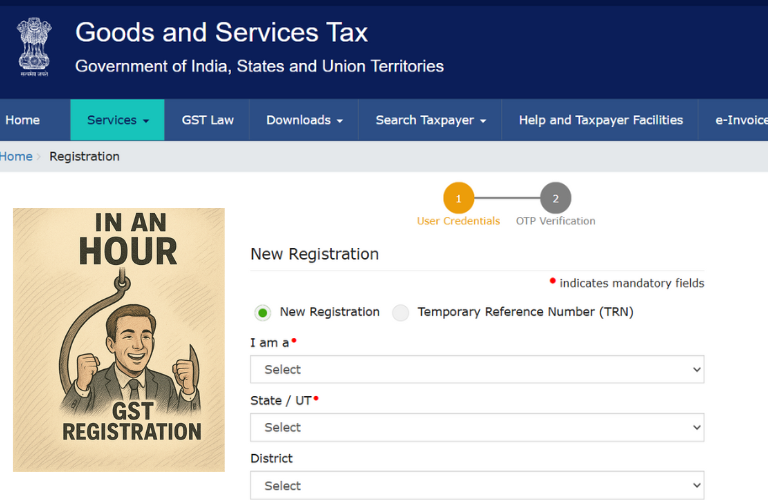Open the Services dropdown menu
Image resolution: width=768 pixels, height=500 pixels.
[x=118, y=120]
